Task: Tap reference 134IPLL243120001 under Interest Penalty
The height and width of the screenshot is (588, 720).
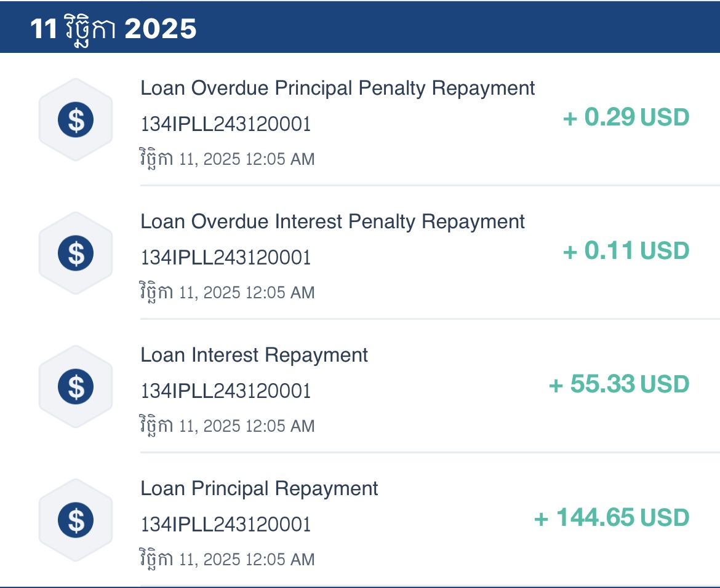Action: pos(225,258)
